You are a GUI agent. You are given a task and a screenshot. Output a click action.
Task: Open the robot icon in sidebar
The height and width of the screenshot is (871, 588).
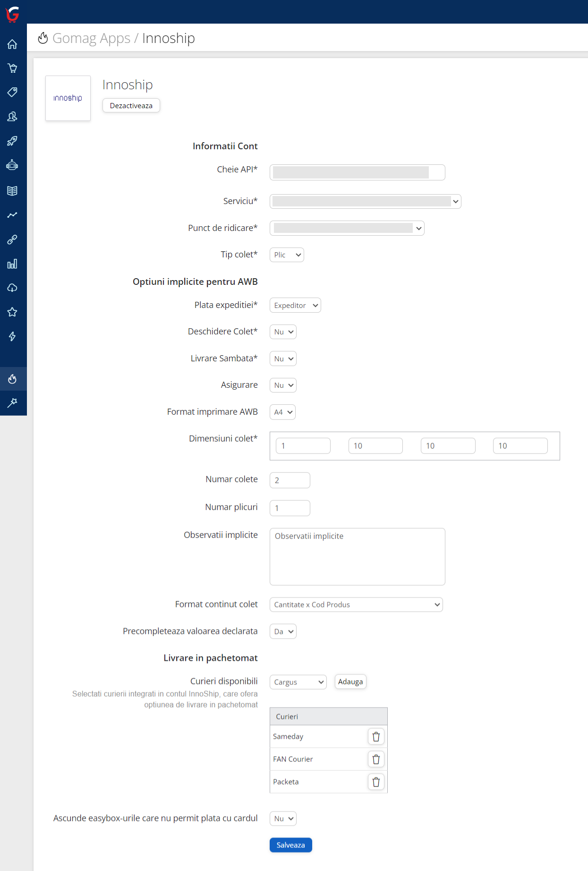pyautogui.click(x=13, y=165)
